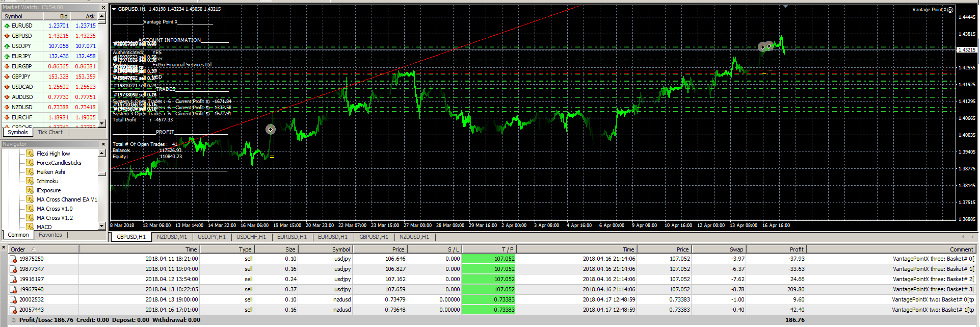This screenshot has width=980, height=327.
Task: Close the Market Watch panel
Action: click(103, 8)
